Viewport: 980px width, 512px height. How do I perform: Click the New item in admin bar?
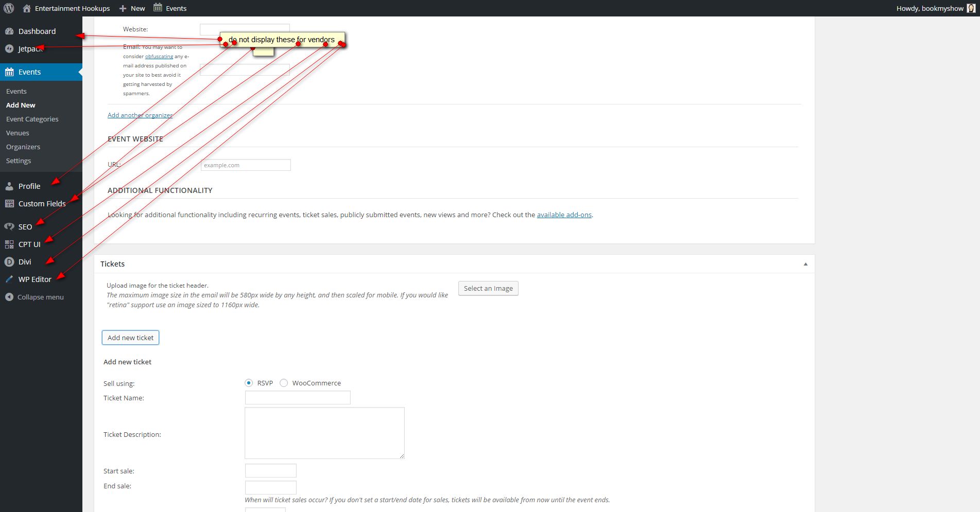pyautogui.click(x=132, y=8)
